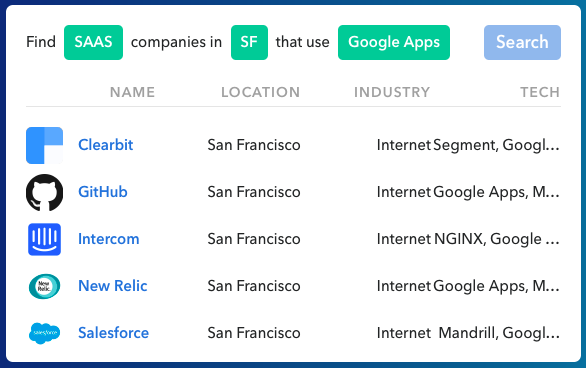Open the Salesforce company link
The width and height of the screenshot is (586, 368).
coord(114,333)
